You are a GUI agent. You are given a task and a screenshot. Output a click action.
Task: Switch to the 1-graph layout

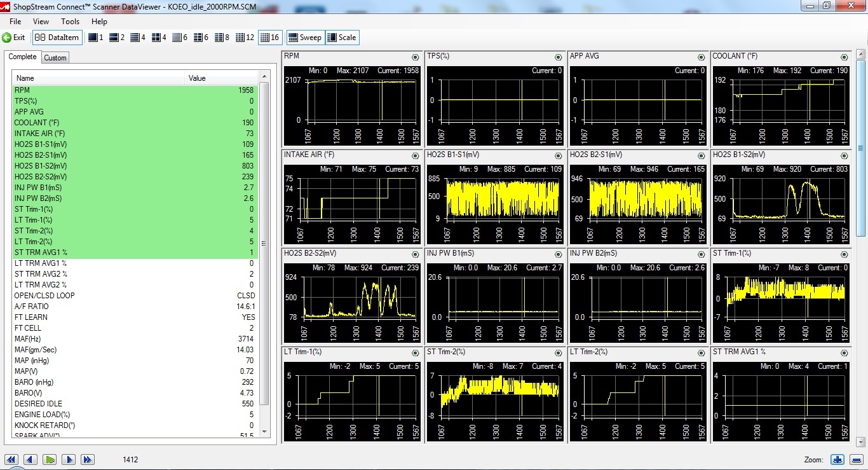point(95,38)
